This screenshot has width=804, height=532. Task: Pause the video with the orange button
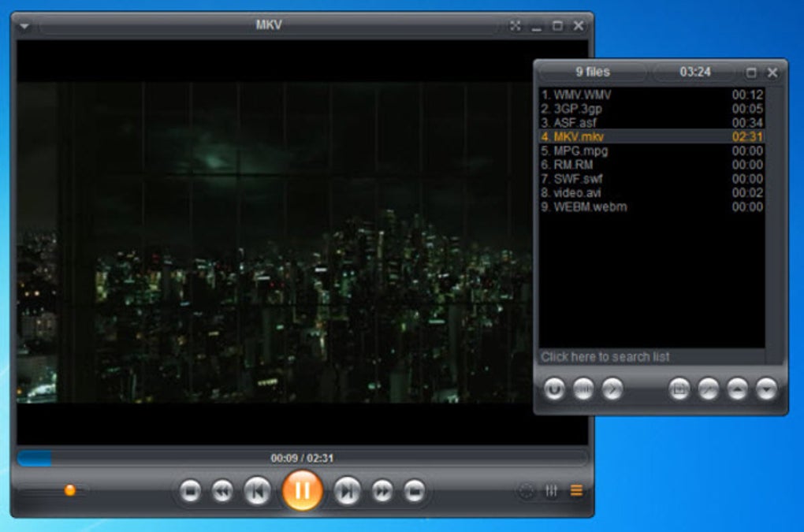302,490
